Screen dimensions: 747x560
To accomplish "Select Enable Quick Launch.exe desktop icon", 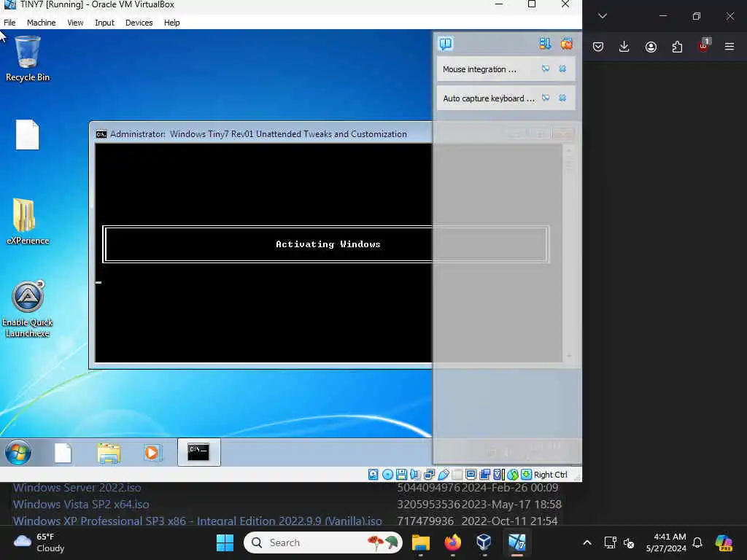I will pos(28,309).
